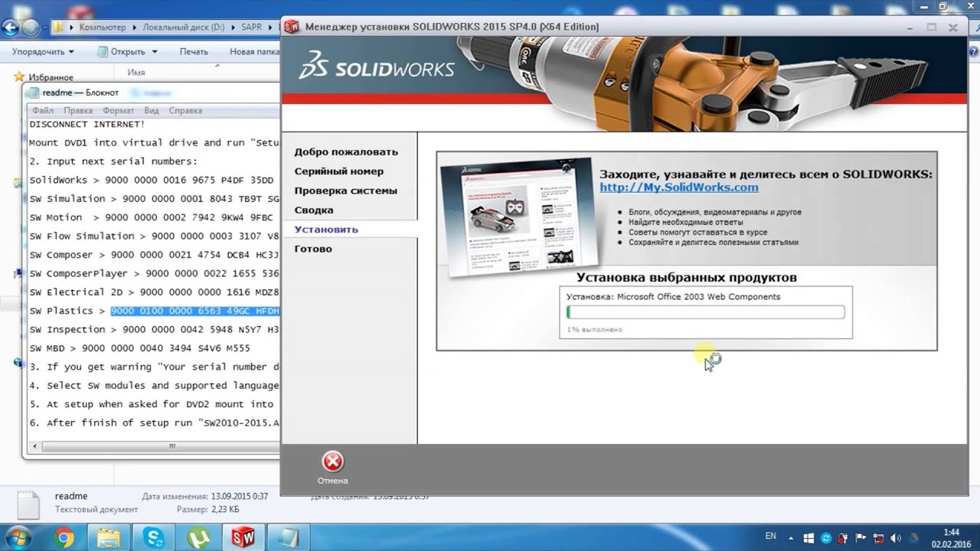The image size is (980, 551).
Task: Click the SOLIDWORKS logo in the banner
Action: point(377,67)
